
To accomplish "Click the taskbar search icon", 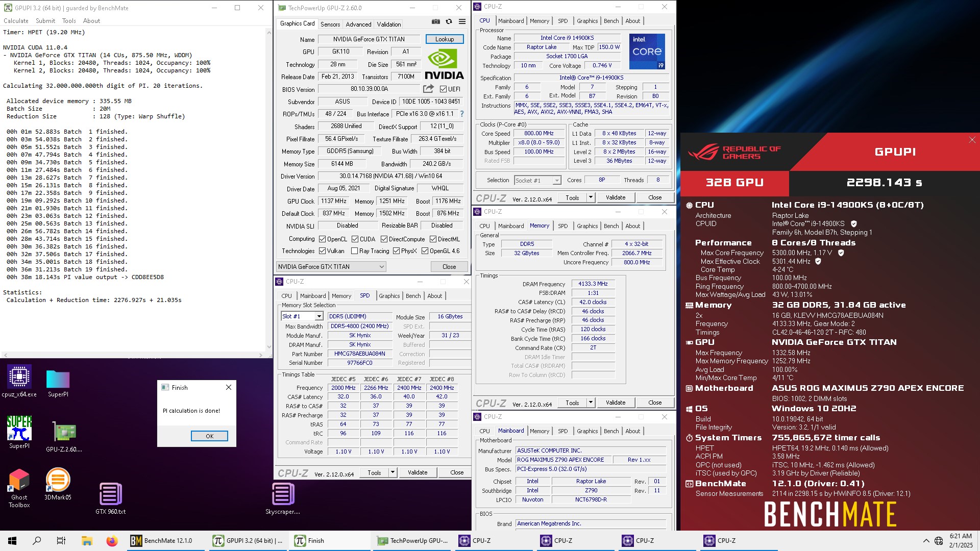I will pyautogui.click(x=37, y=541).
